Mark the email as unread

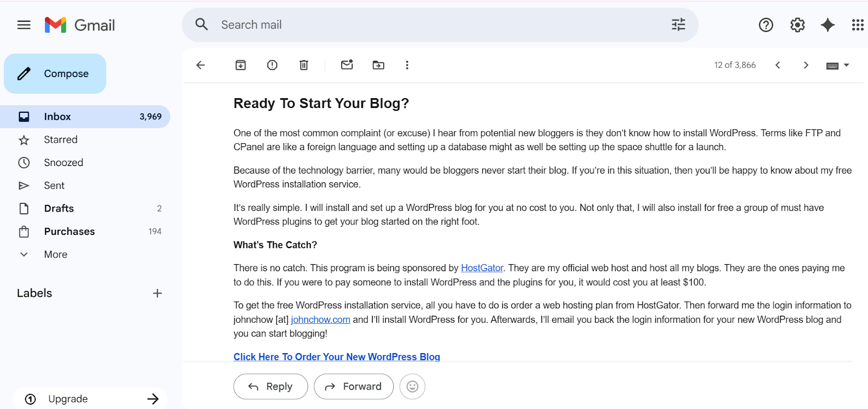pos(347,65)
